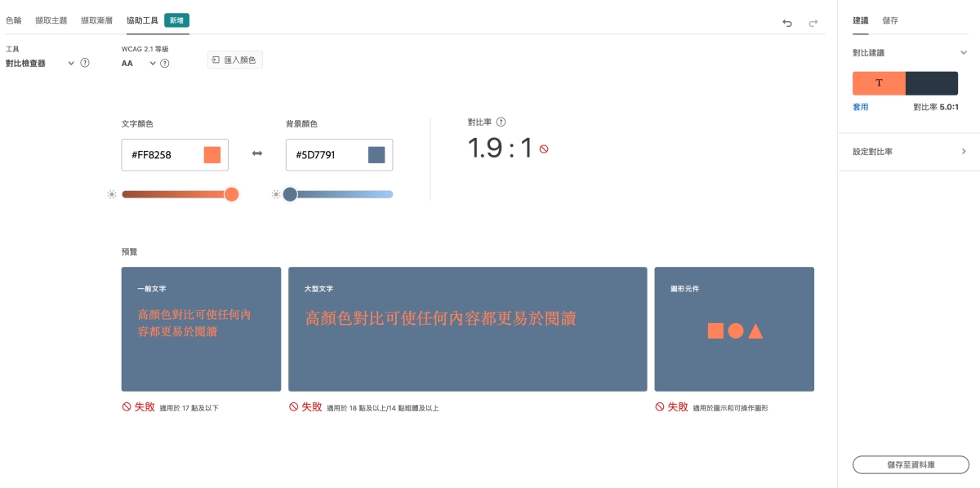Click the 儲存至資料庫 button

(x=911, y=464)
